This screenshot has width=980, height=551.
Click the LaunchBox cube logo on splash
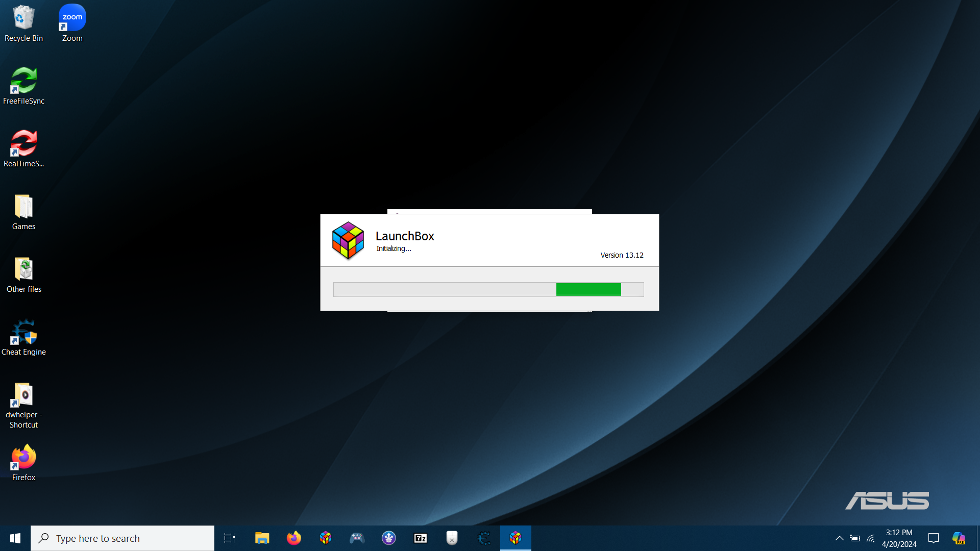[x=348, y=240]
